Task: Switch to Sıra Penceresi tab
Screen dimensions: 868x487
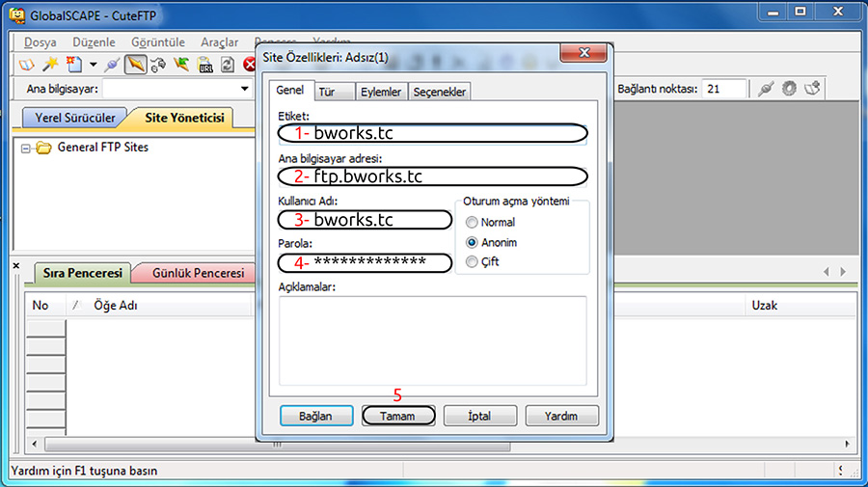Action: (x=83, y=273)
